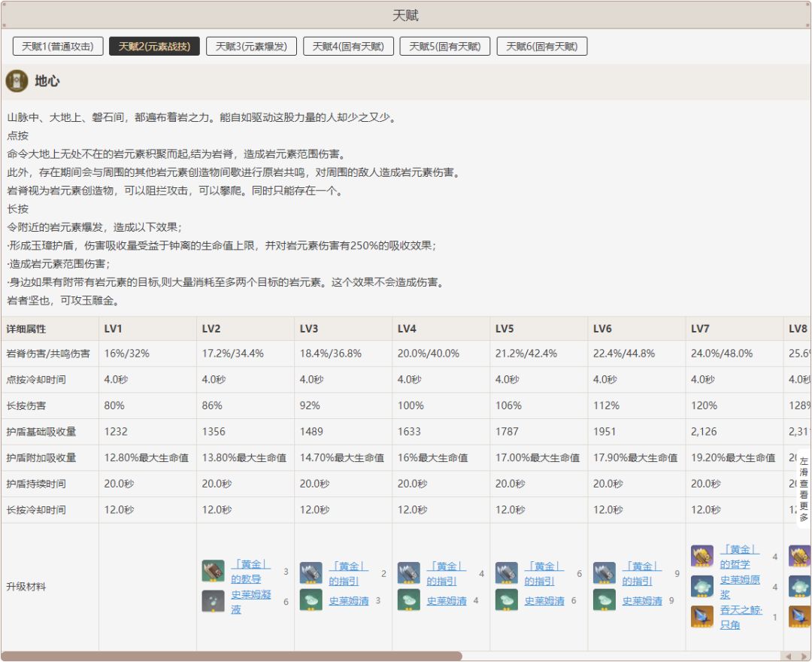Viewport: 812px width, 662px height.
Task: Click the 护盾附加吸收量 row label
Action: (x=41, y=458)
